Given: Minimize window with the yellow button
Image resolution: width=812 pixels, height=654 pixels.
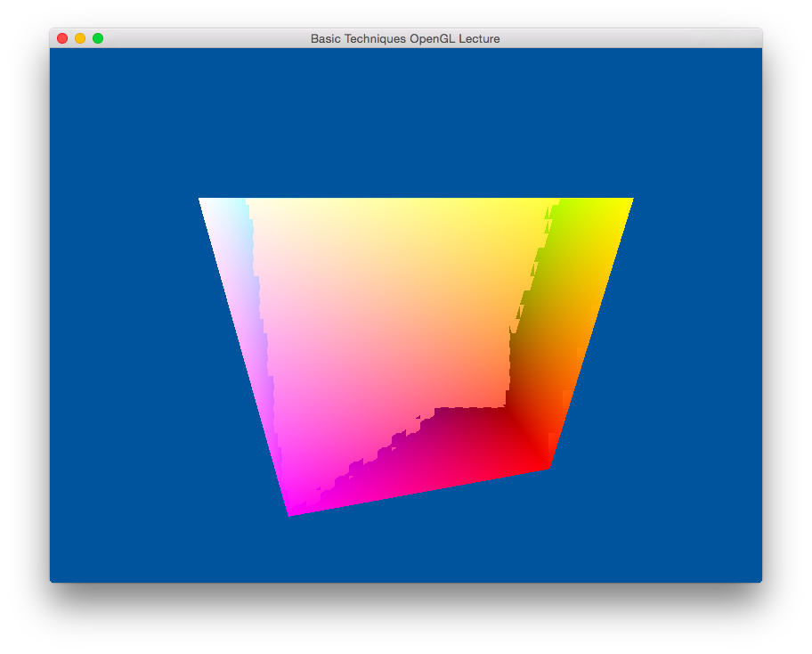Looking at the screenshot, I should [x=80, y=38].
